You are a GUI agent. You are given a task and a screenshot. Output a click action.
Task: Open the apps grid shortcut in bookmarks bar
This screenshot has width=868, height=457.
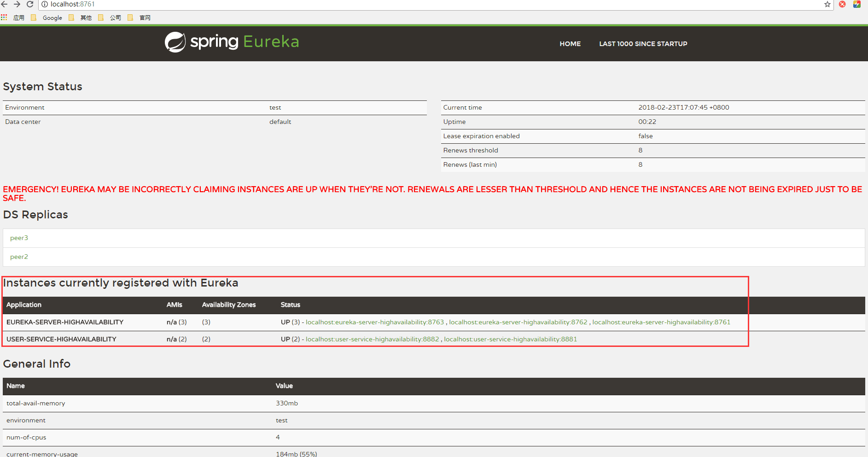4,18
